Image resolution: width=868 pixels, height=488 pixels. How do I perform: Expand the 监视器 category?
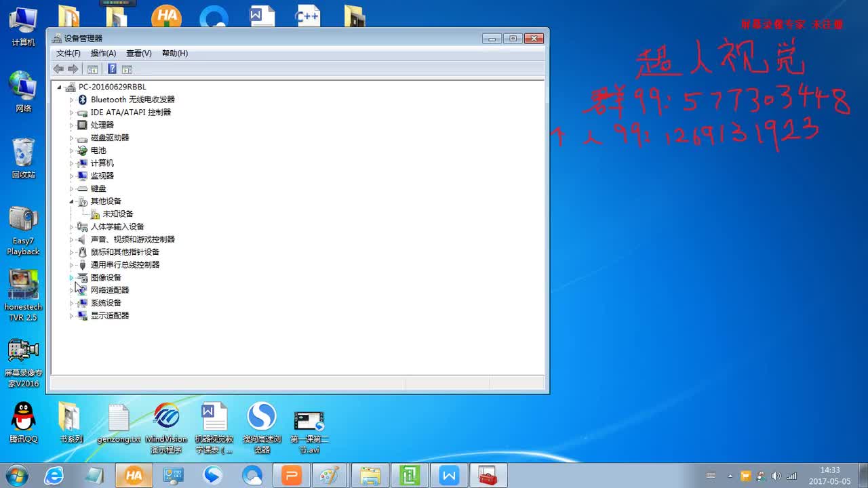point(71,176)
